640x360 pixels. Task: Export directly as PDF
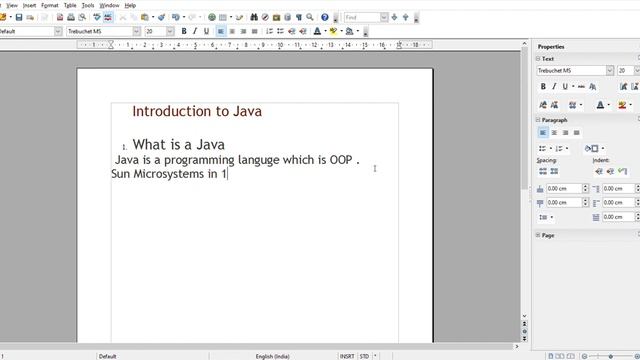point(60,17)
